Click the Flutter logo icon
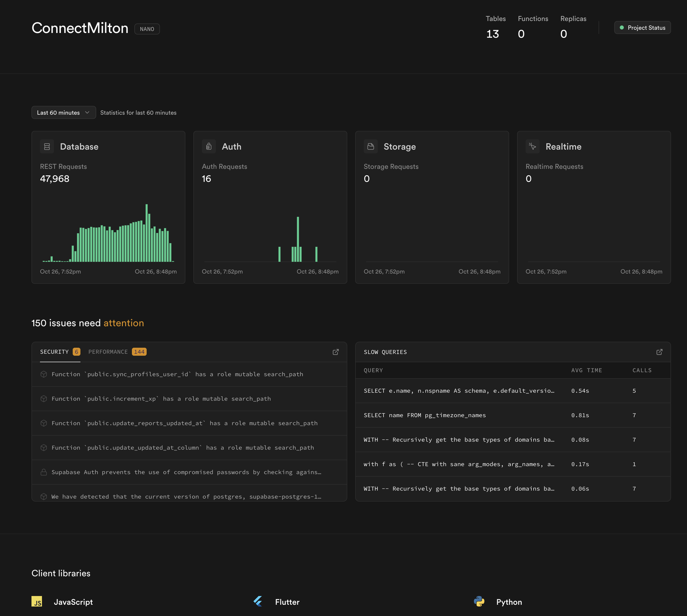Viewport: 687px width, 616px height. [258, 602]
